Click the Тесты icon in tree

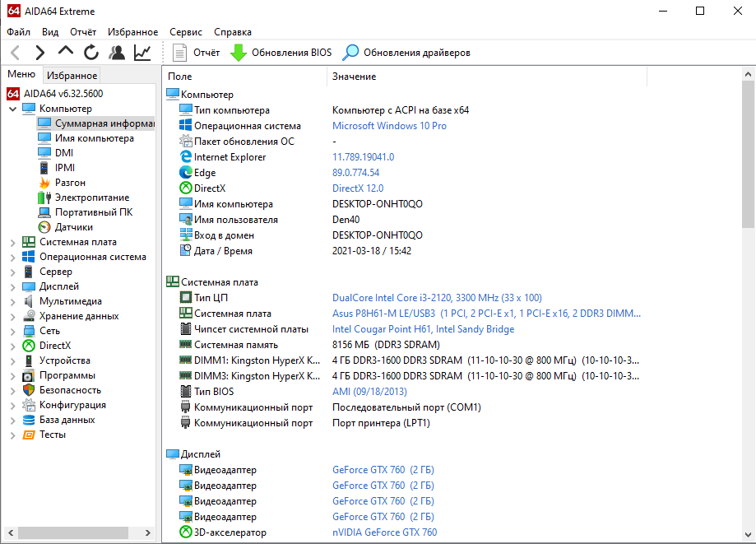[x=29, y=435]
